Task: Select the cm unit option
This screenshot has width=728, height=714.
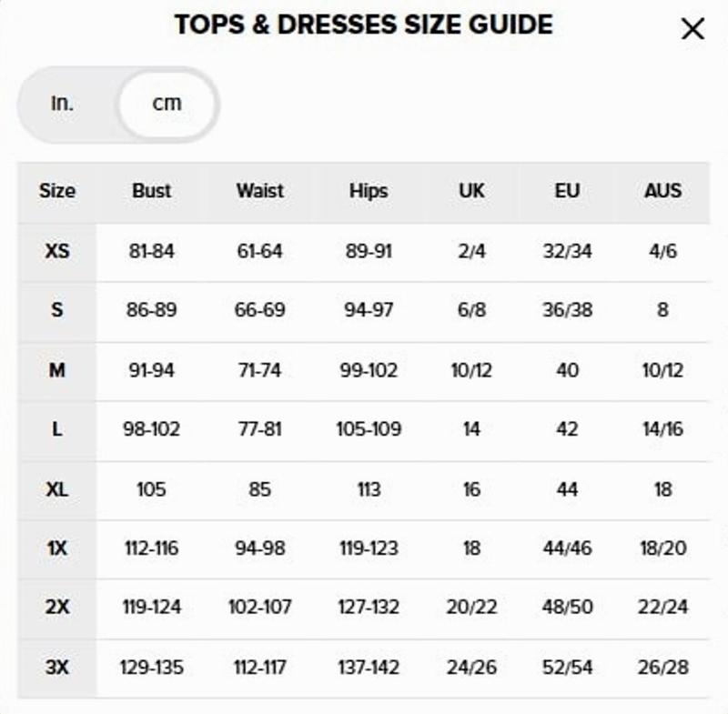Action: coord(167,104)
